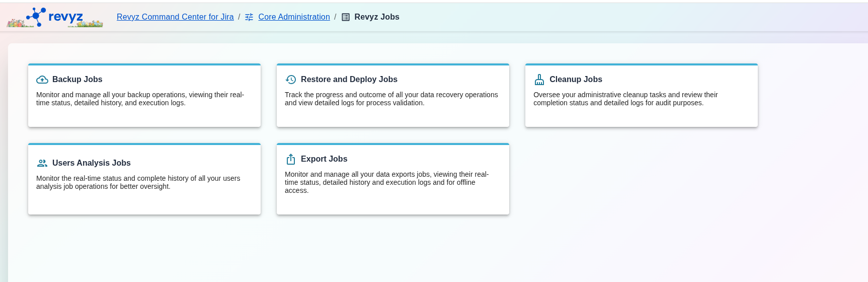Open the Cleanup Jobs title

tap(576, 80)
